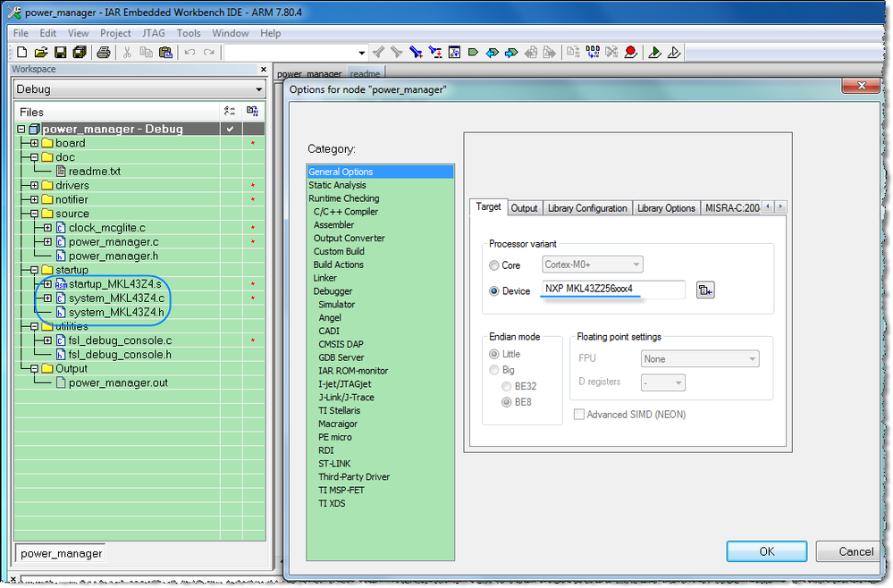Image resolution: width=893 pixels, height=588 pixels.
Task: Select the BE8 radio button
Action: point(506,402)
